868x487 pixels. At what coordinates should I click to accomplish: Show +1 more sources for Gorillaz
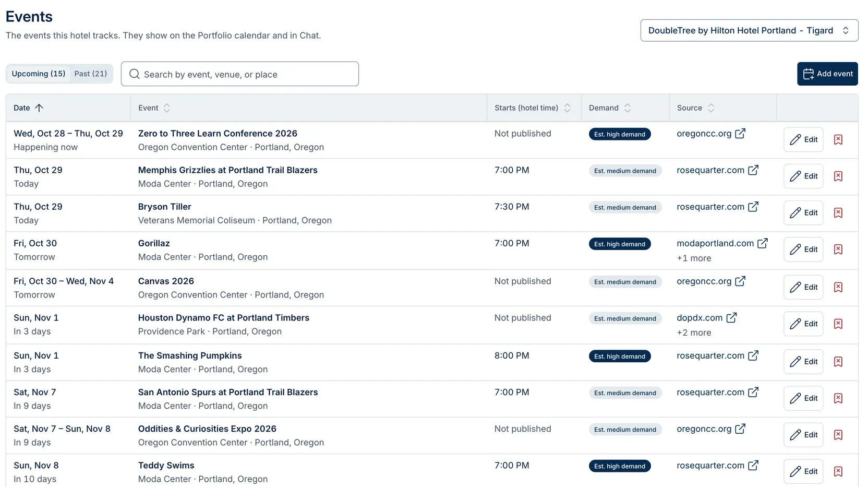pyautogui.click(x=694, y=258)
